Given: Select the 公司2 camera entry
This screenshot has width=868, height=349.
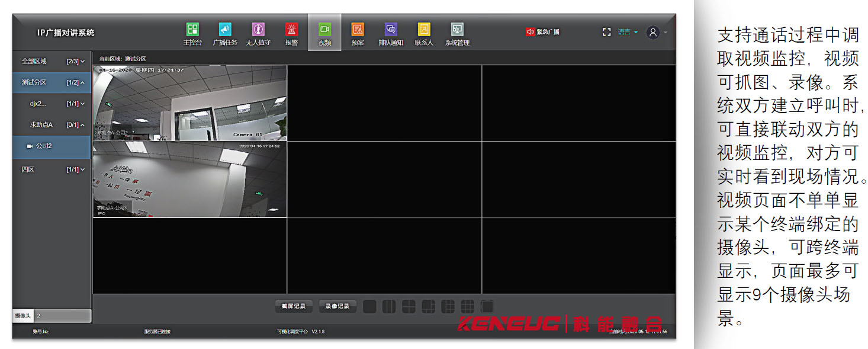Looking at the screenshot, I should coord(52,146).
